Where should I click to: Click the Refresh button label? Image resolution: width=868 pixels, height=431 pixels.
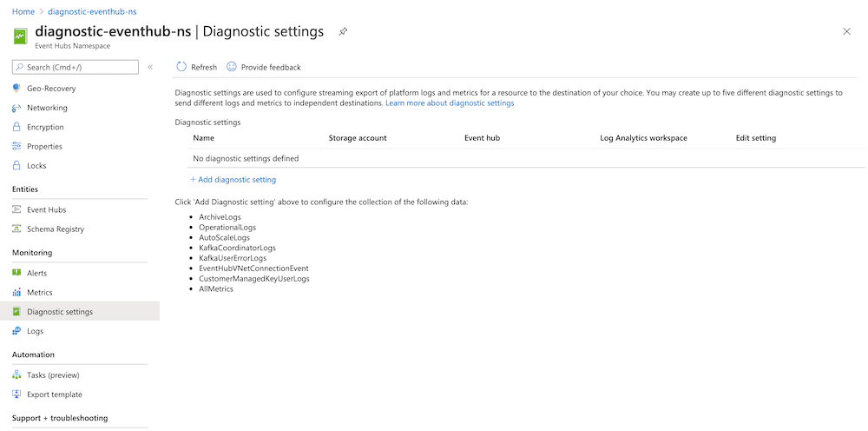(x=204, y=68)
